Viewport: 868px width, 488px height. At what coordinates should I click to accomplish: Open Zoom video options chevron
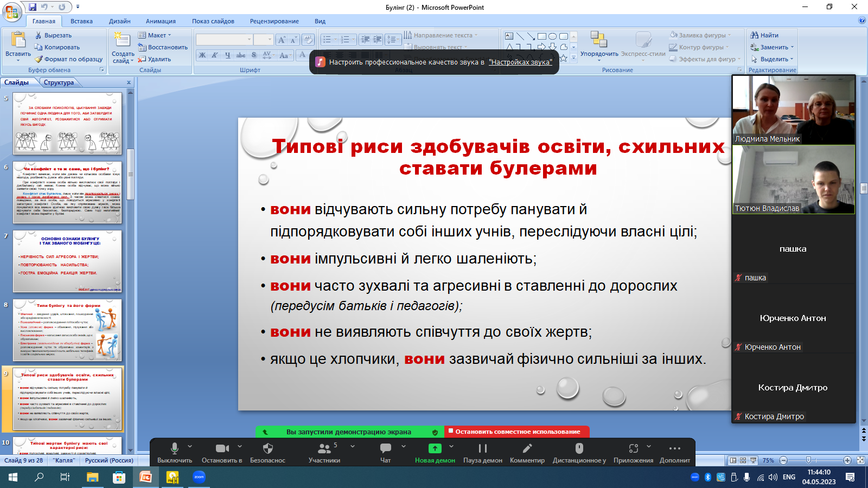point(240,446)
